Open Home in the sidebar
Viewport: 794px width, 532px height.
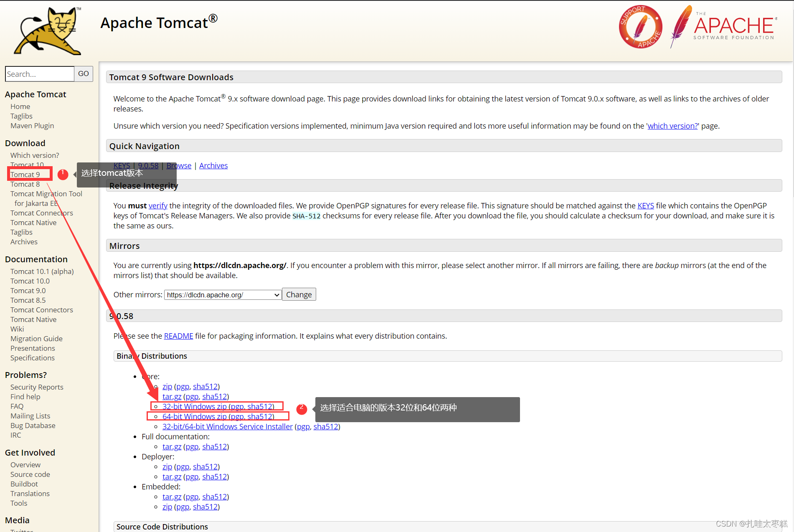point(20,106)
